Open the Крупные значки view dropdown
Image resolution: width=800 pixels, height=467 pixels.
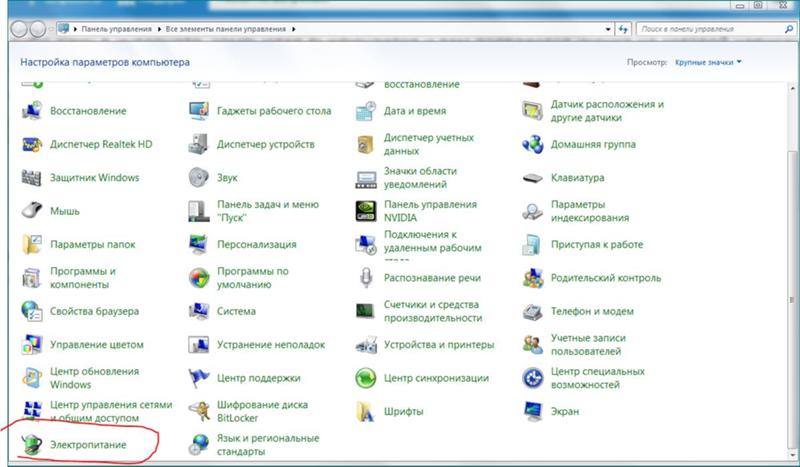[708, 62]
